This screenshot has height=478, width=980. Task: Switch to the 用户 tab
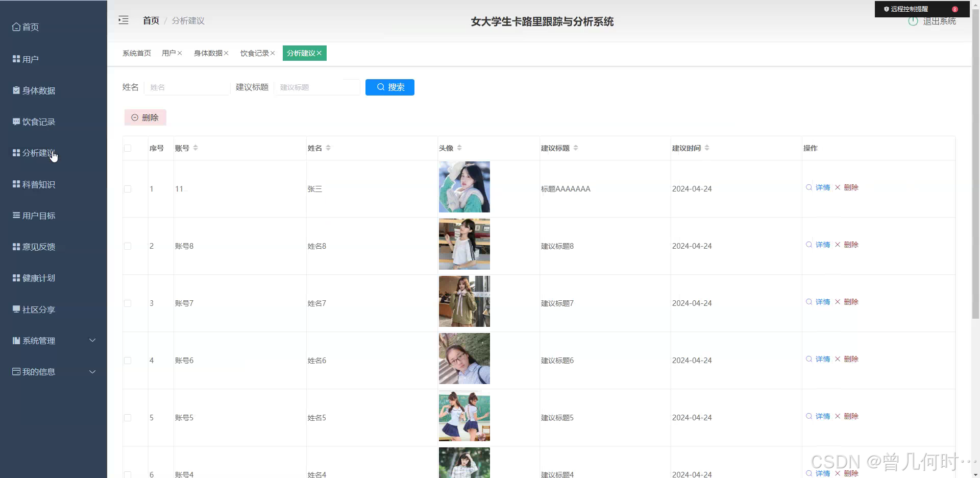click(169, 53)
